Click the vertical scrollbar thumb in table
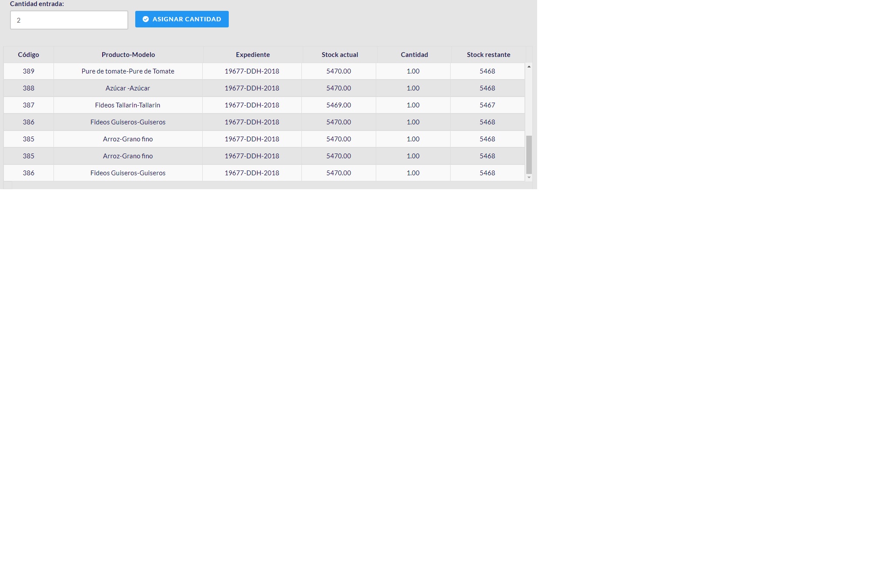The height and width of the screenshot is (588, 882). 529,155
